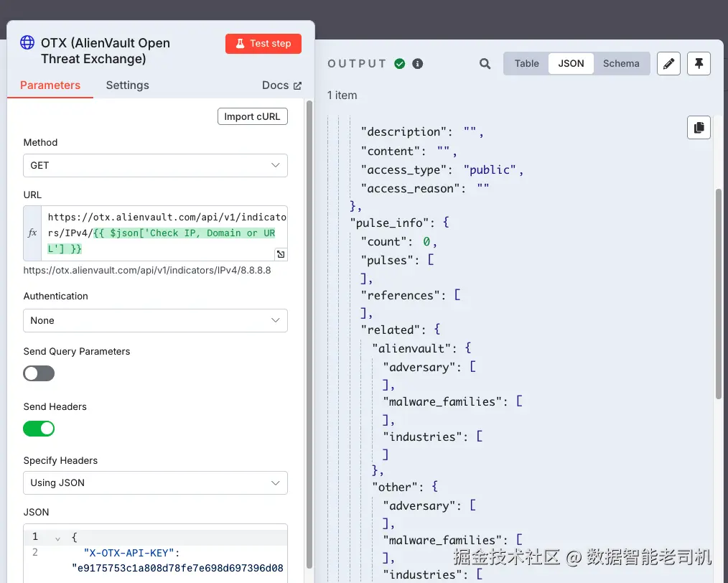Click the pencil edit output button
This screenshot has width=728, height=583.
(668, 64)
